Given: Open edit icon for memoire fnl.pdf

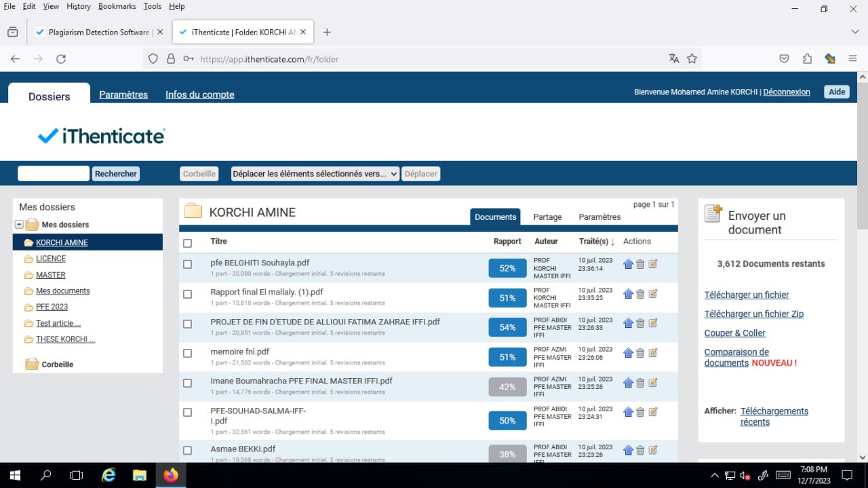Looking at the screenshot, I should [653, 353].
